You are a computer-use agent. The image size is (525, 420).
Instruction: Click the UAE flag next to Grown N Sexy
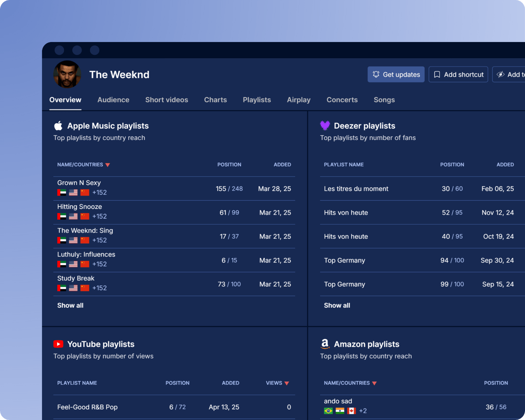click(61, 192)
